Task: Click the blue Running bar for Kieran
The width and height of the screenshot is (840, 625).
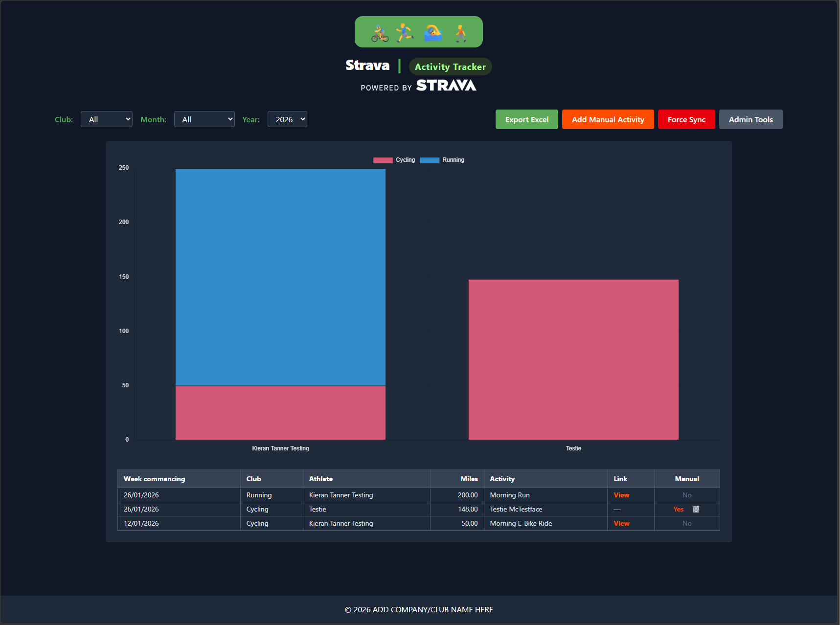Action: coord(280,277)
